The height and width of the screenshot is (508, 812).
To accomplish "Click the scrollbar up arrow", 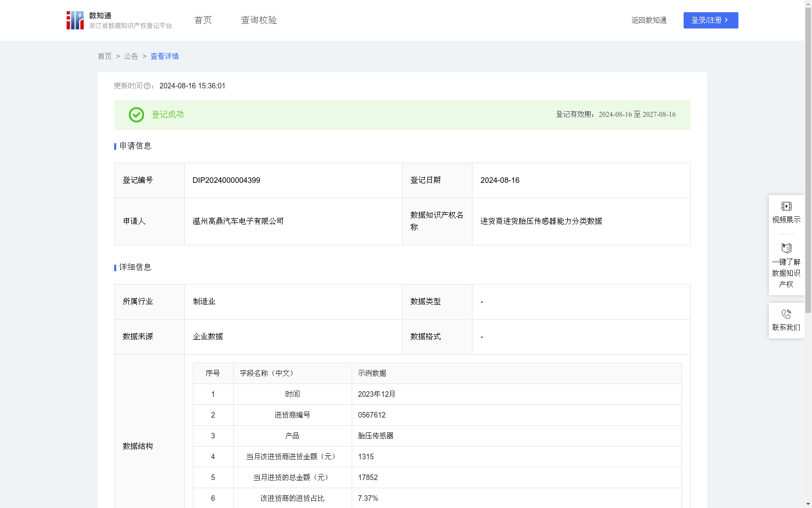I will tap(808, 4).
